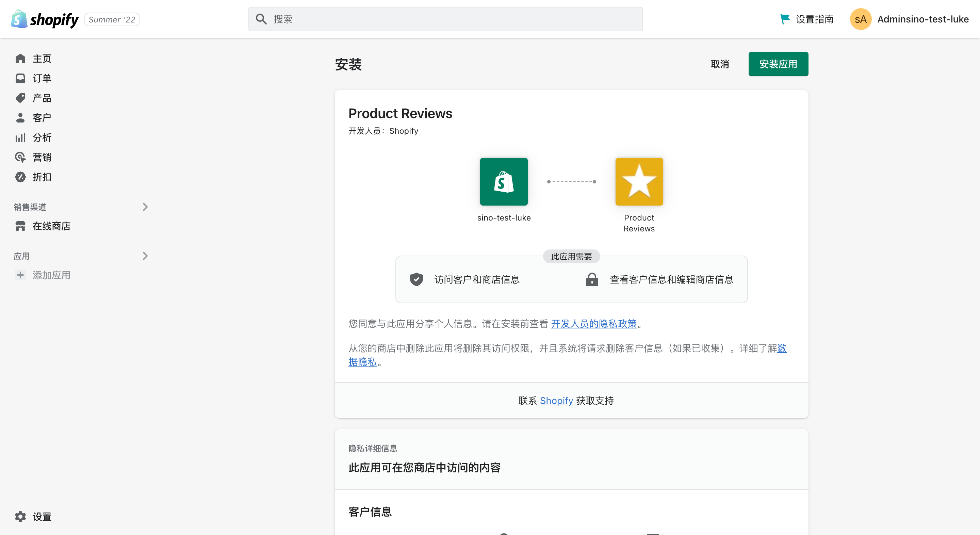Viewport: 980px width, 535px height.
Task: Click the 销售渠道 section label
Action: [30, 207]
